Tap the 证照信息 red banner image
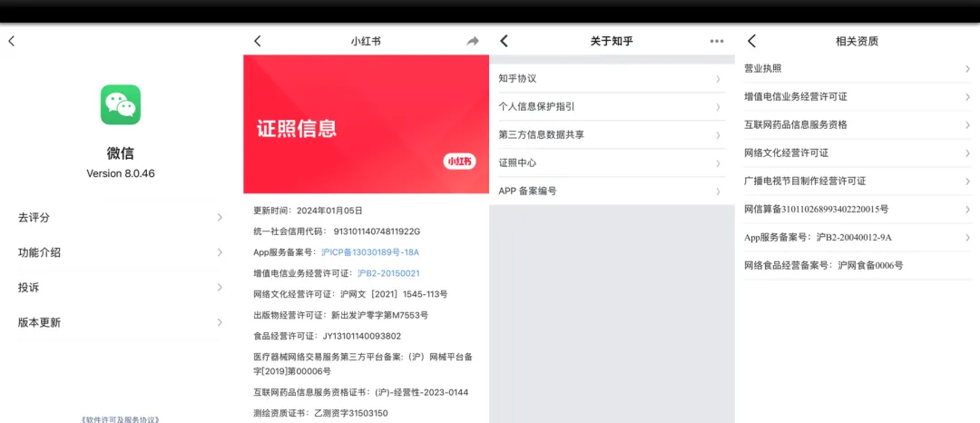This screenshot has height=423, width=980. [366, 123]
